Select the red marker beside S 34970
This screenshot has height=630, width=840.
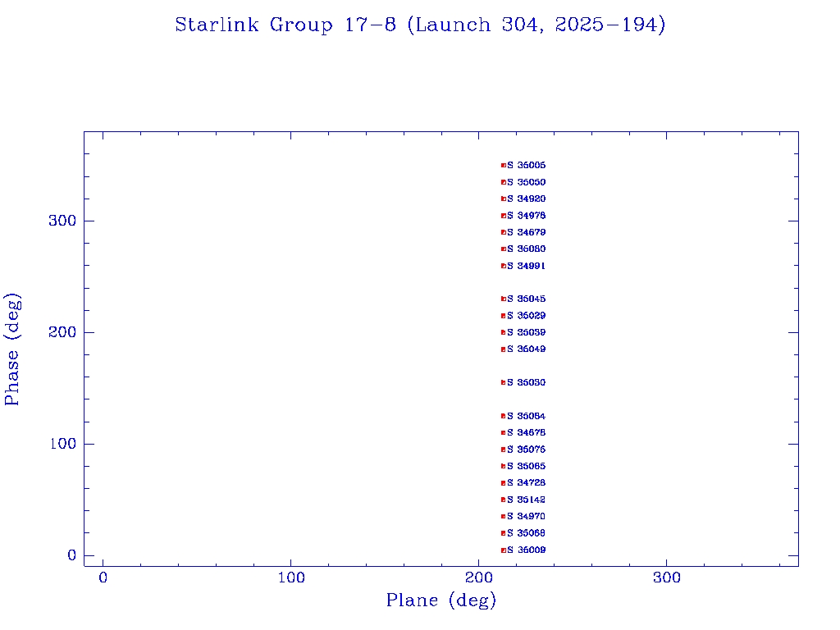coord(504,516)
